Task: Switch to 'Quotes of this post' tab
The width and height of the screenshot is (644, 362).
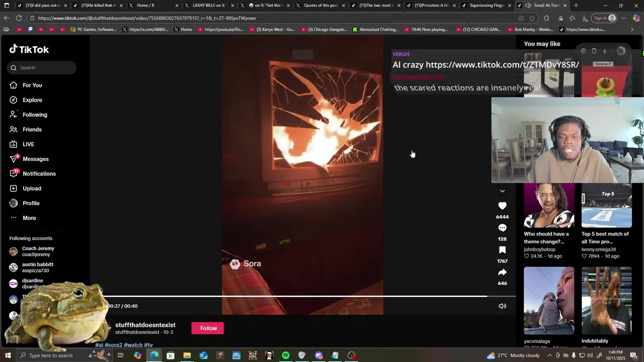Action: (319, 6)
